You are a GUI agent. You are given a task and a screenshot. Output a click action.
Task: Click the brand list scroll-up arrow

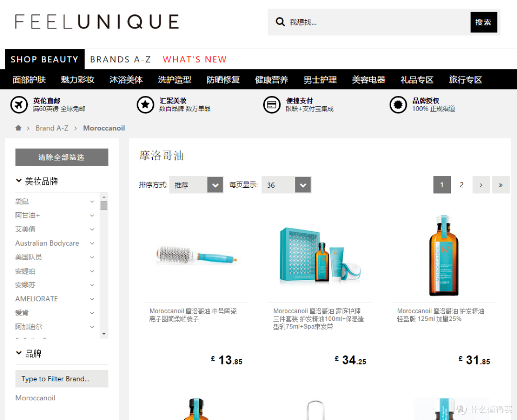click(104, 197)
